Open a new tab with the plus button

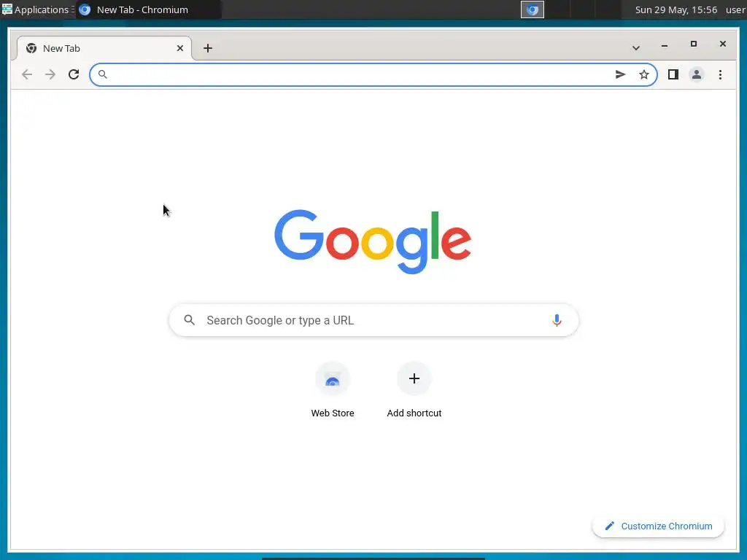208,48
